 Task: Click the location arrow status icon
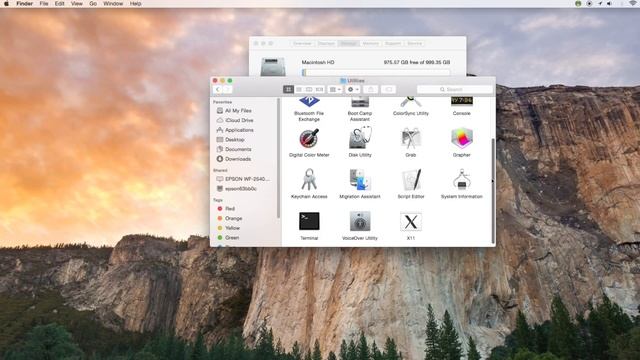click(x=600, y=4)
